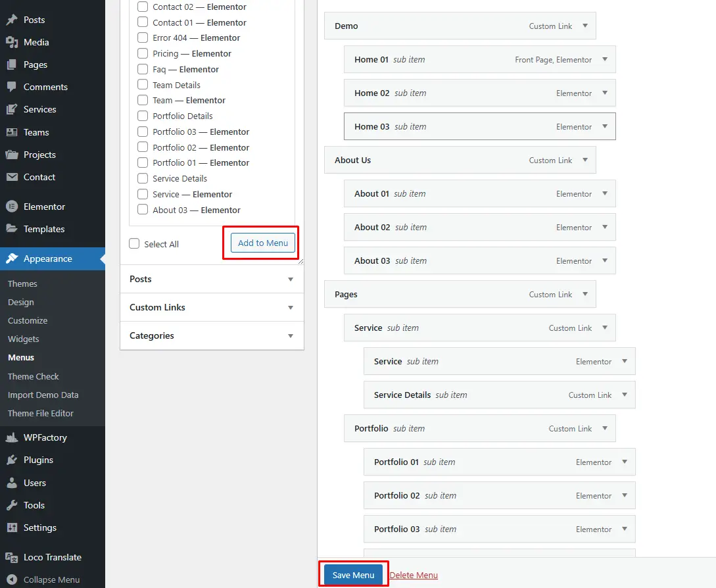Click the Appearance paintbrush icon

[12, 258]
